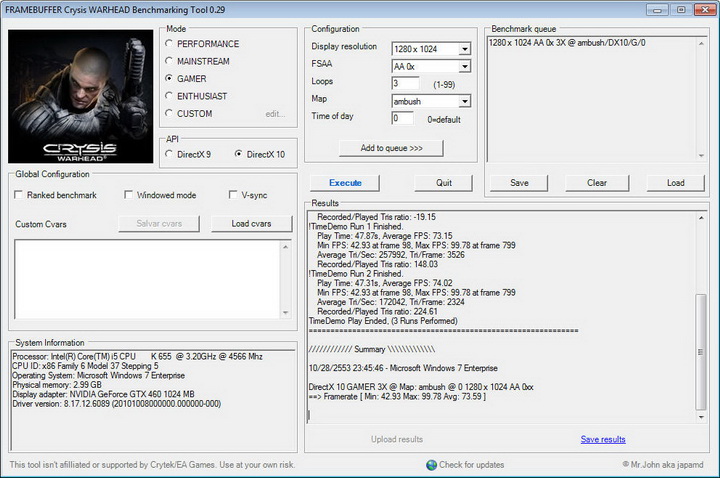Enable the Ranked benchmark checkbox

(x=19, y=195)
